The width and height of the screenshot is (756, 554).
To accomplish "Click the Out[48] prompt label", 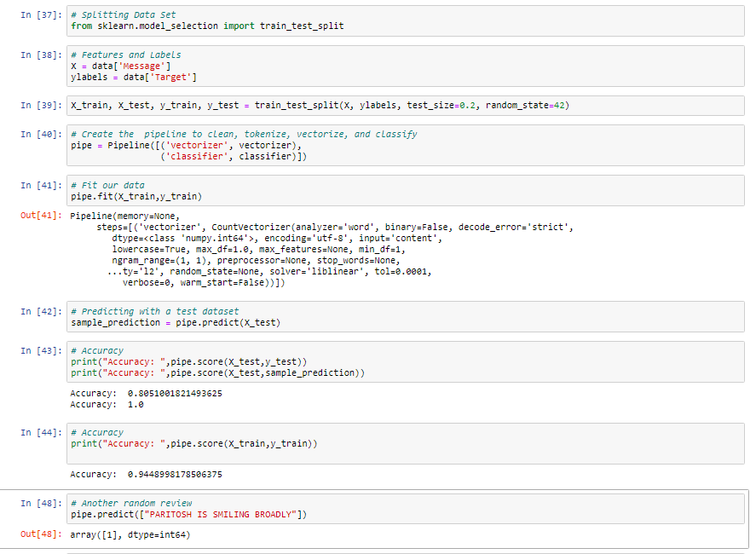I will (41, 534).
